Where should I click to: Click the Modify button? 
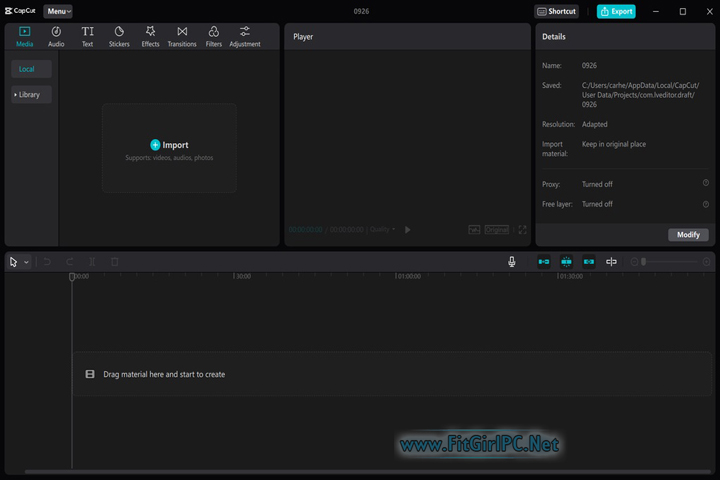688,234
